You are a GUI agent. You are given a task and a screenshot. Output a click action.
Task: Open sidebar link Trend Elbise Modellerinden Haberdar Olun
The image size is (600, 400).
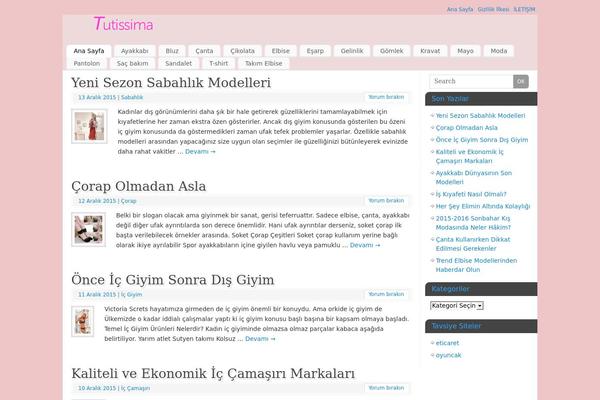pos(476,265)
